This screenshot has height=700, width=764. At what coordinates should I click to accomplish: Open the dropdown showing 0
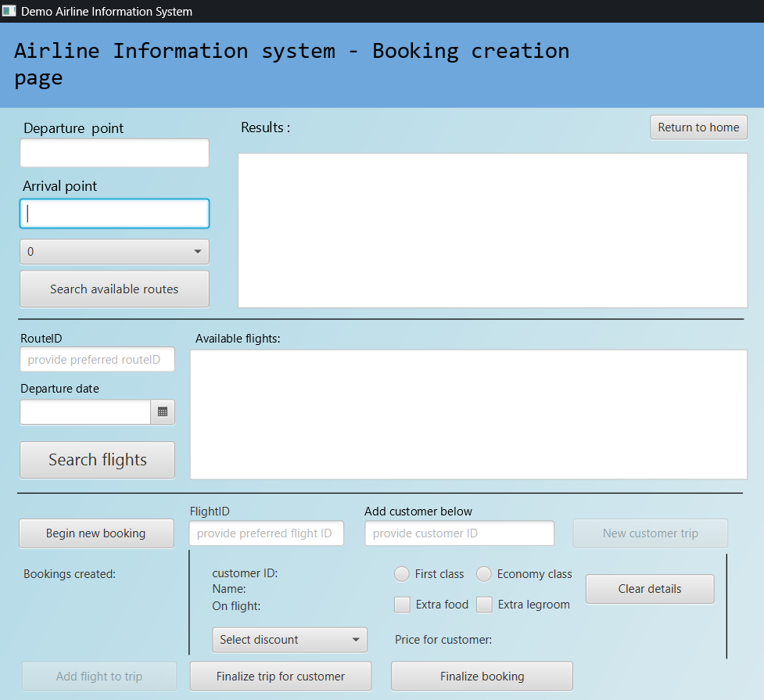tap(114, 252)
